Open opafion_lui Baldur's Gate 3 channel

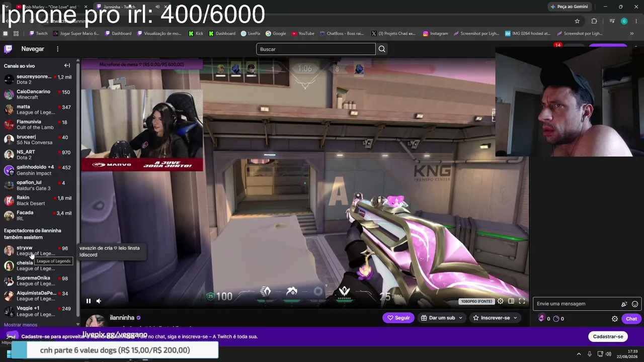coord(38,186)
